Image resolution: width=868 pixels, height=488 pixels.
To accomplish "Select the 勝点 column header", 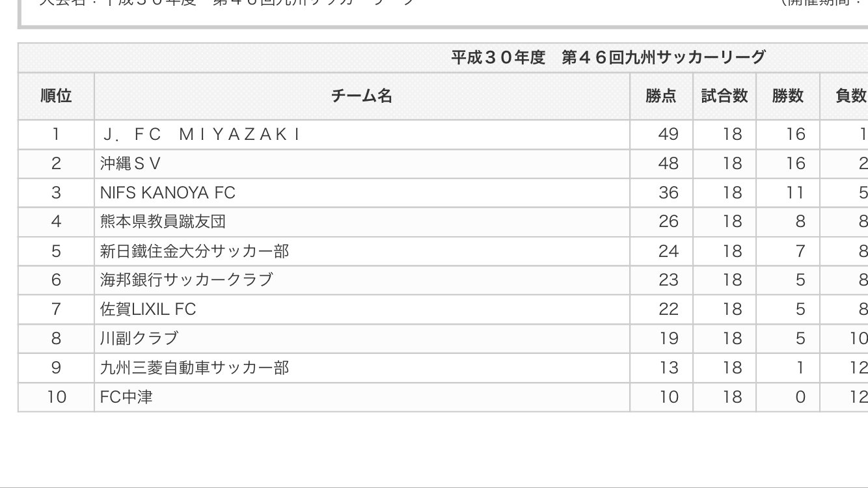I will coord(660,96).
